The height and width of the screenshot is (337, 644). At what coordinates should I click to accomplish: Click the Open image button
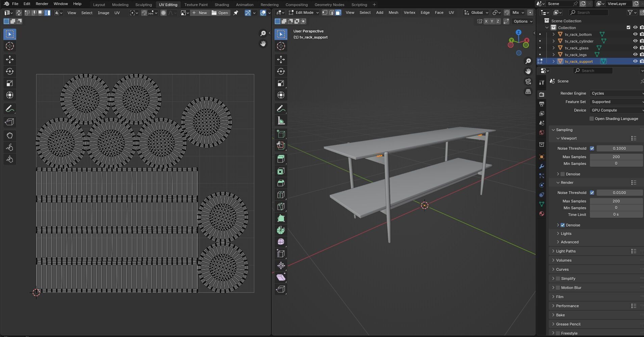(x=220, y=13)
